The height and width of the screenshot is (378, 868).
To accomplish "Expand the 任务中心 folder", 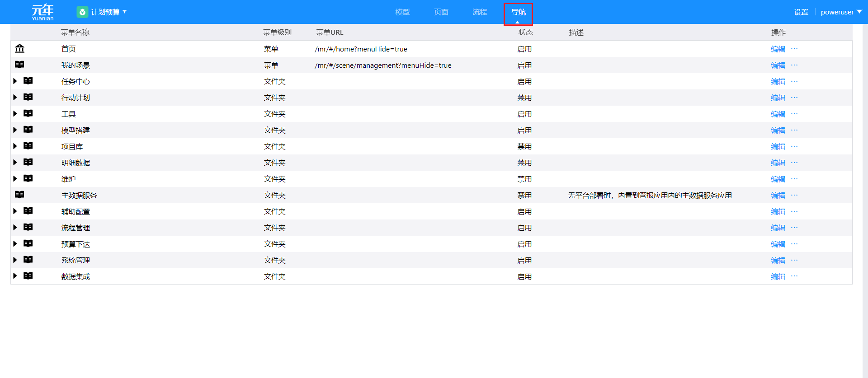I will coord(15,81).
